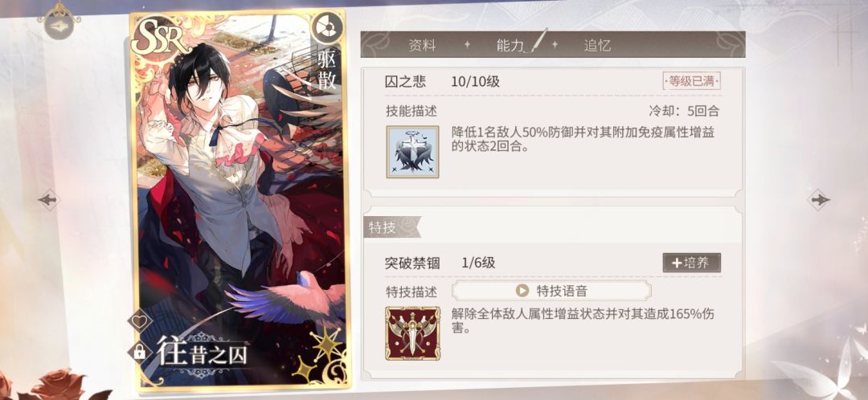The height and width of the screenshot is (400, 868).
Task: Tap the 往昔之囚 card name
Action: point(202,353)
